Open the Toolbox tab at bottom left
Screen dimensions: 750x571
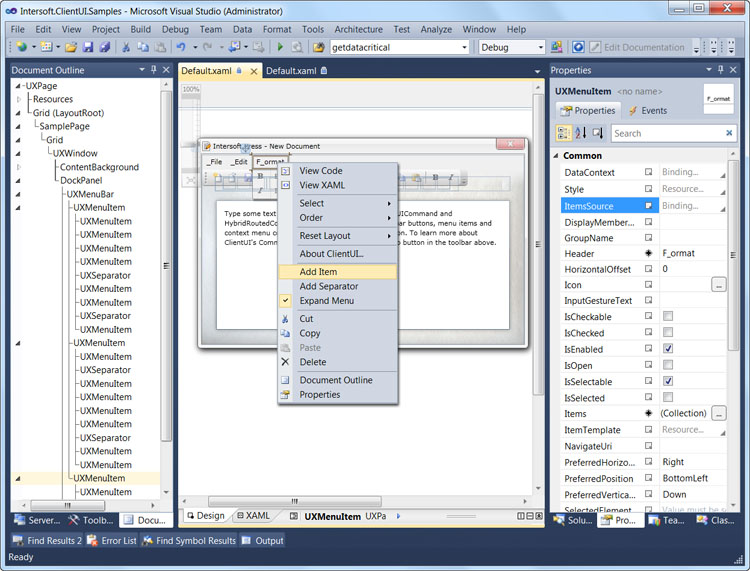[x=91, y=520]
